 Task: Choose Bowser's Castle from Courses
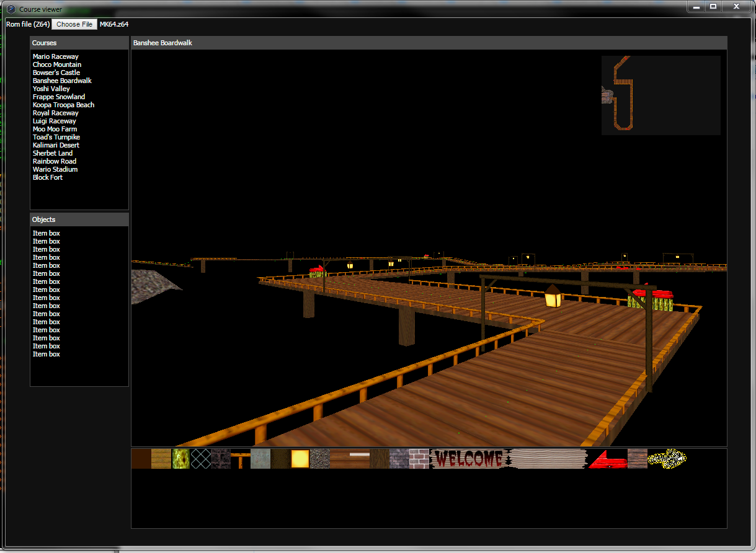pyautogui.click(x=56, y=73)
